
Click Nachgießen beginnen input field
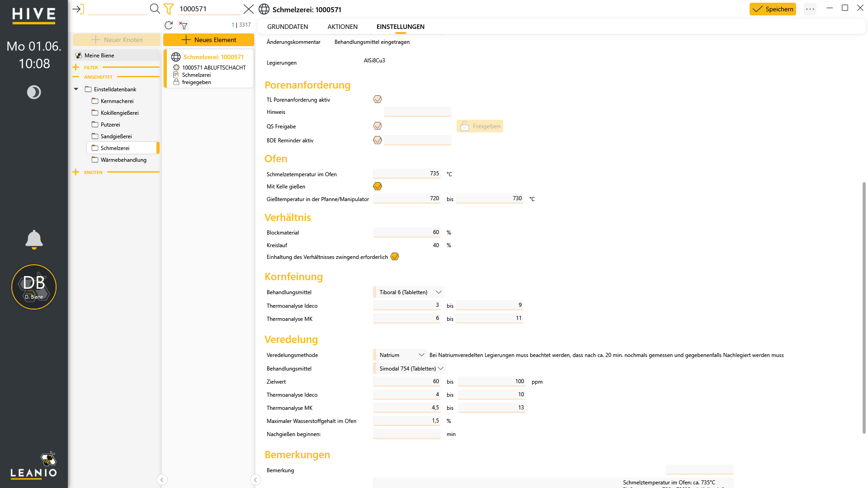coord(407,434)
